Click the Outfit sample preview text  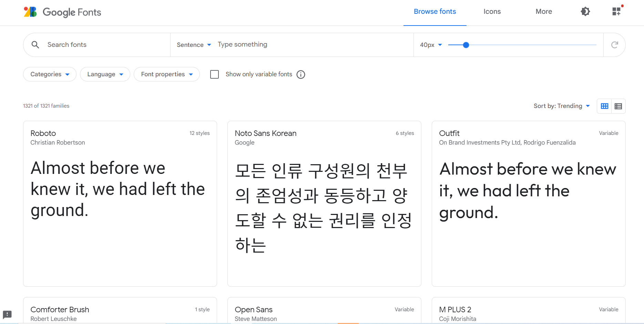pos(528,191)
